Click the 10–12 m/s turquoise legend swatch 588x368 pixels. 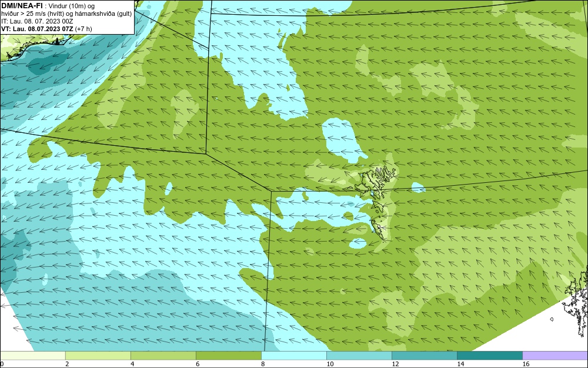click(x=359, y=356)
